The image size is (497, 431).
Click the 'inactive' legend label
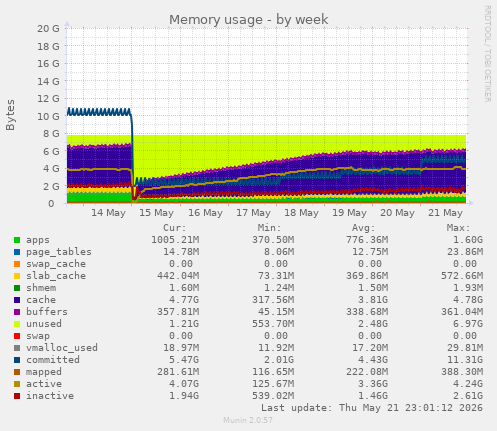click(x=50, y=396)
